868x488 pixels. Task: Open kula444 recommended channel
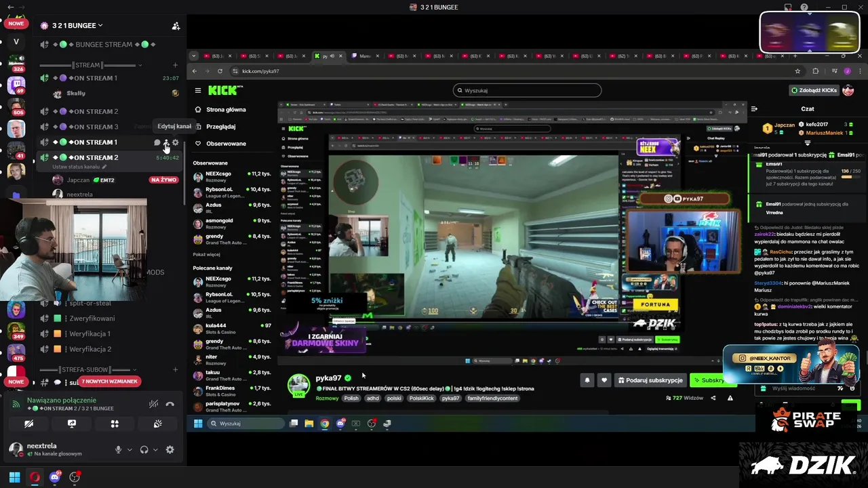pyautogui.click(x=232, y=328)
